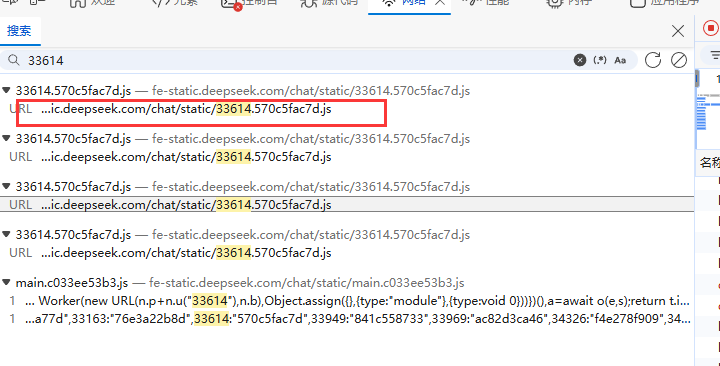Collapse the main.c033ee53b3.js result group
Image resolution: width=720 pixels, height=366 pixels.
coord(6,282)
